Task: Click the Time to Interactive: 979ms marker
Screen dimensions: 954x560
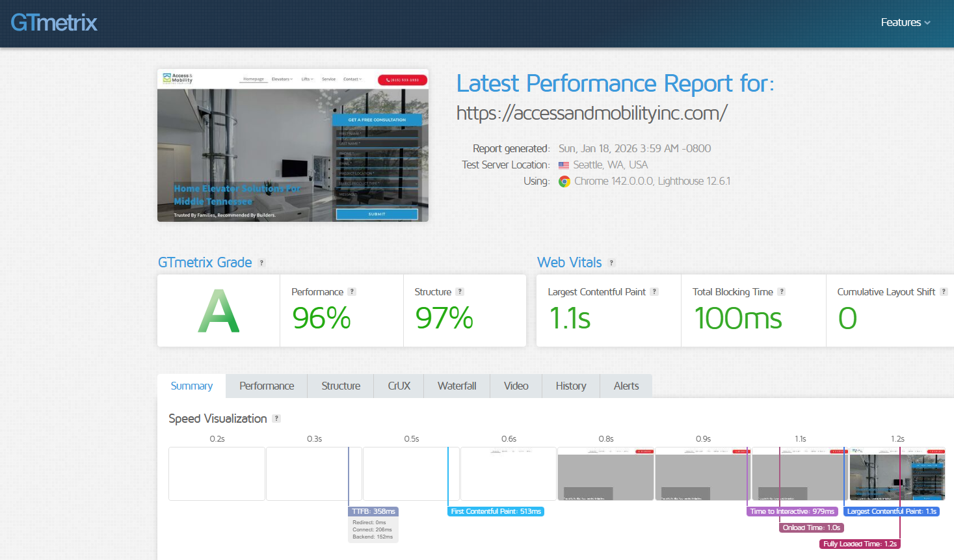Action: (792, 511)
